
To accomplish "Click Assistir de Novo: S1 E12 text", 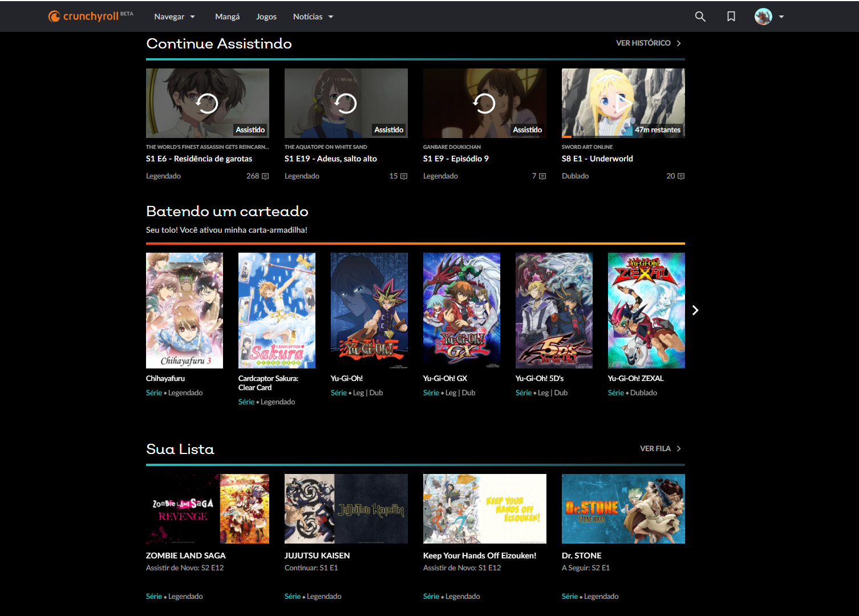I will 462,568.
